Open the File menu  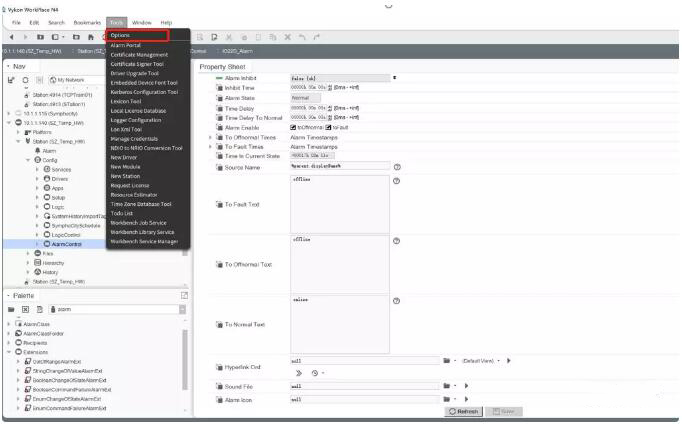[16, 23]
